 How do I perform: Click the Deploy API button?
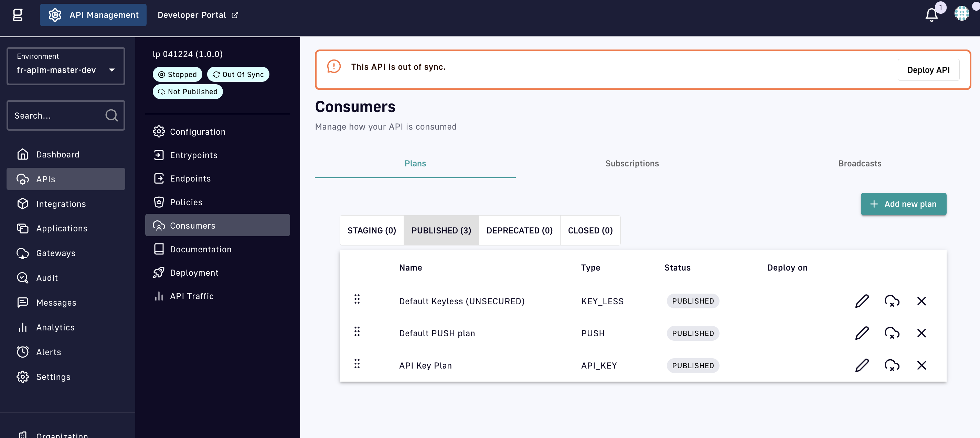click(928, 70)
